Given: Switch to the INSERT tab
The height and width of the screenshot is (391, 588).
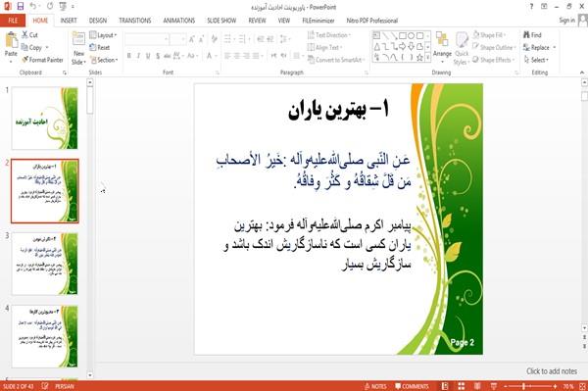Looking at the screenshot, I should point(69,21).
